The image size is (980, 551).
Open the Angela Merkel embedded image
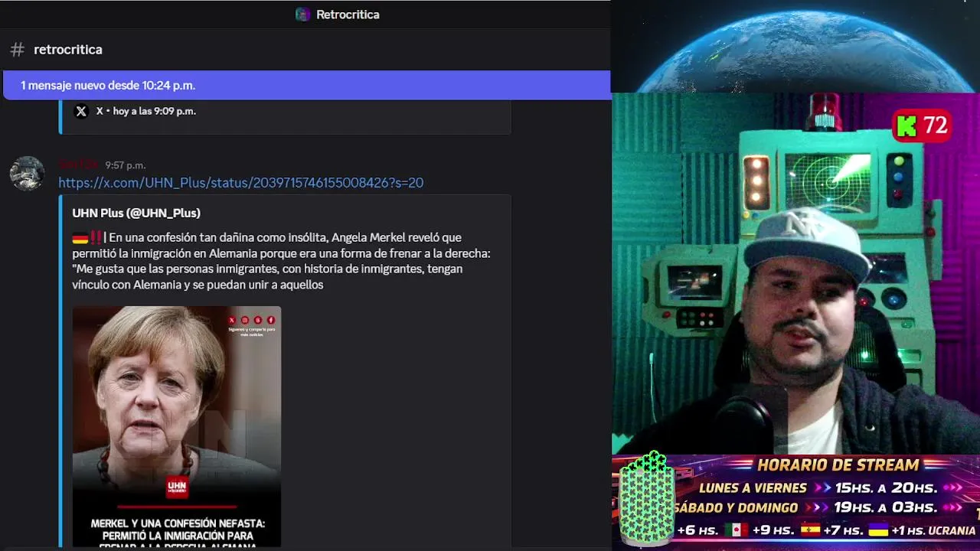click(x=177, y=426)
